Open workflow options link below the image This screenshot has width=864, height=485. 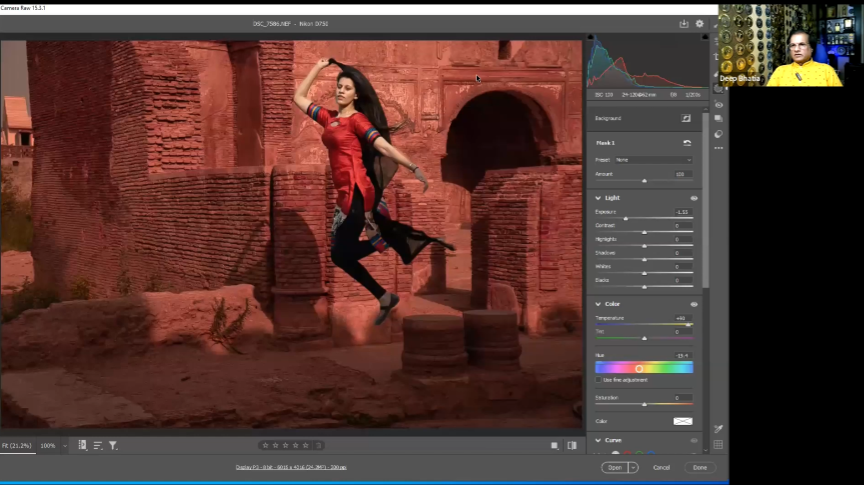(291, 467)
